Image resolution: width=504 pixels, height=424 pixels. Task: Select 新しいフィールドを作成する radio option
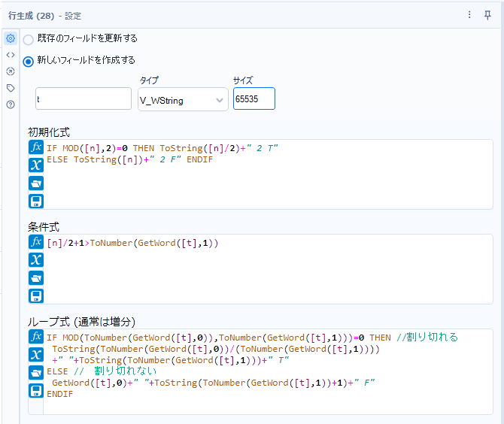(x=29, y=61)
